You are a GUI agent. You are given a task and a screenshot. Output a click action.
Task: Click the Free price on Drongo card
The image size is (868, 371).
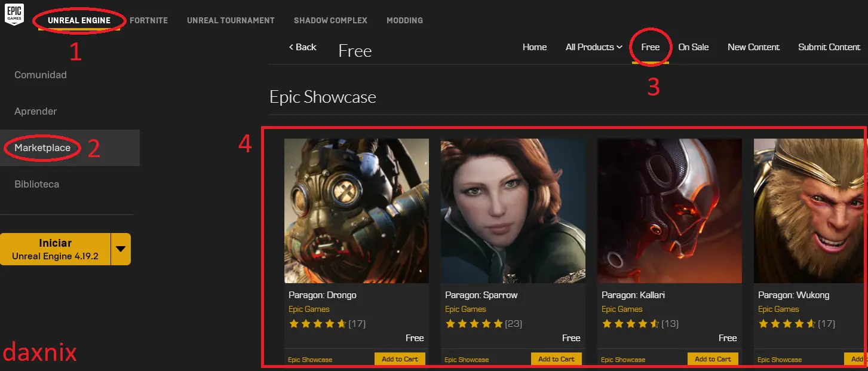coord(415,338)
